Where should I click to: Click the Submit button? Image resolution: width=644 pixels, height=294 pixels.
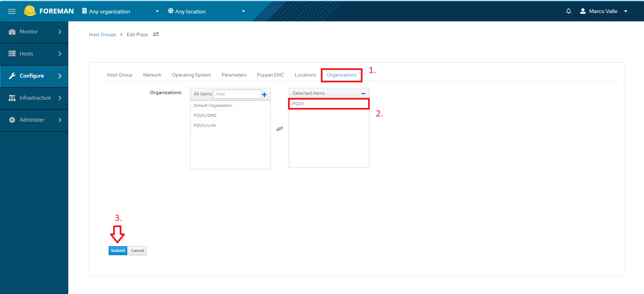tap(118, 251)
